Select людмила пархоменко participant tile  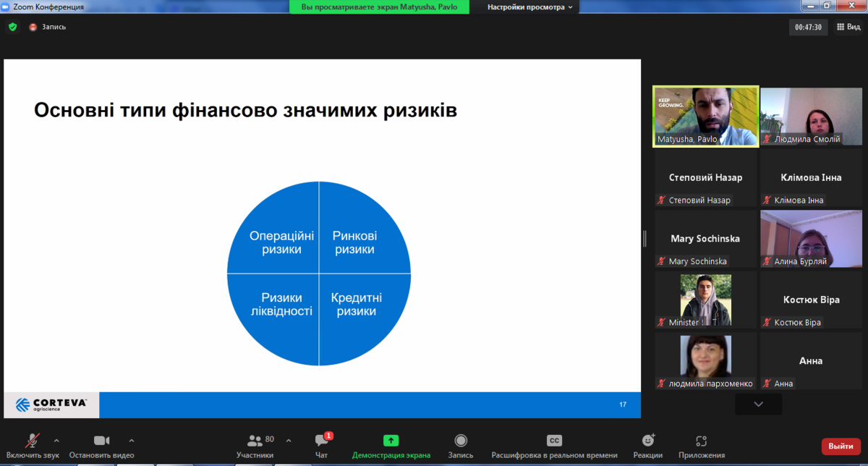706,362
